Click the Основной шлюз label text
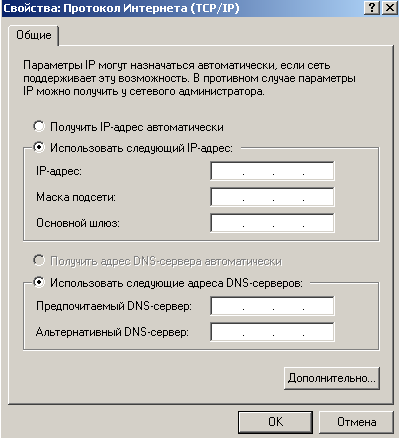The width and height of the screenshot is (399, 438). pos(78,223)
